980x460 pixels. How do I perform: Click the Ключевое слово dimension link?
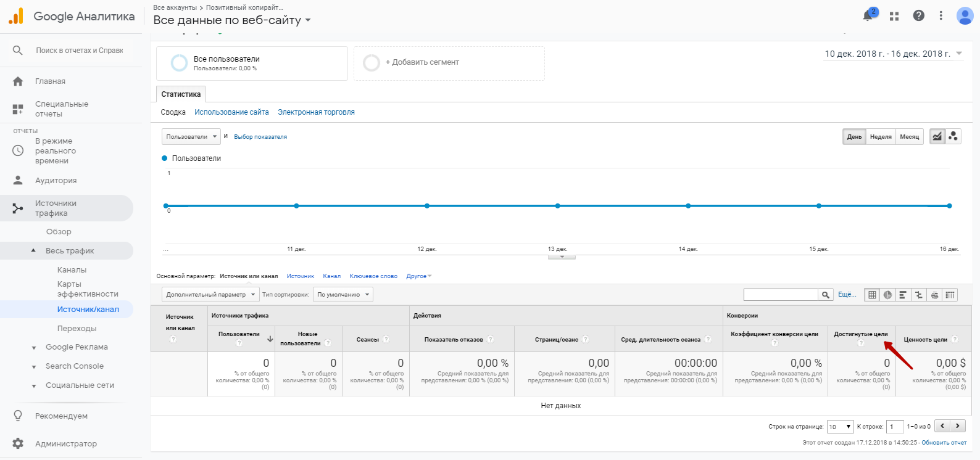[373, 276]
